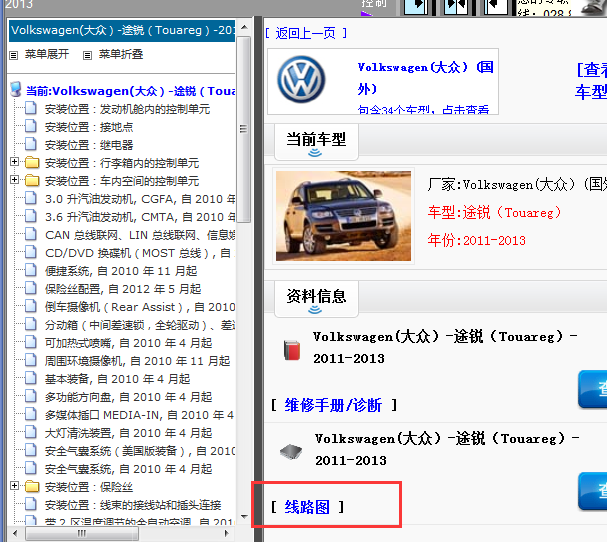Open 大灯清洗装置, 自 2010 年 4 月起
607x542 pixels.
point(129,433)
